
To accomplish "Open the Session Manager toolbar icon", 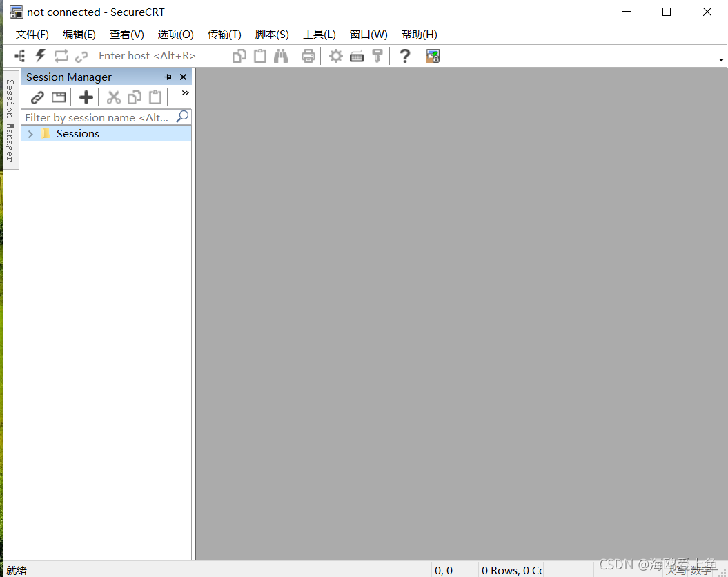I will [19, 56].
